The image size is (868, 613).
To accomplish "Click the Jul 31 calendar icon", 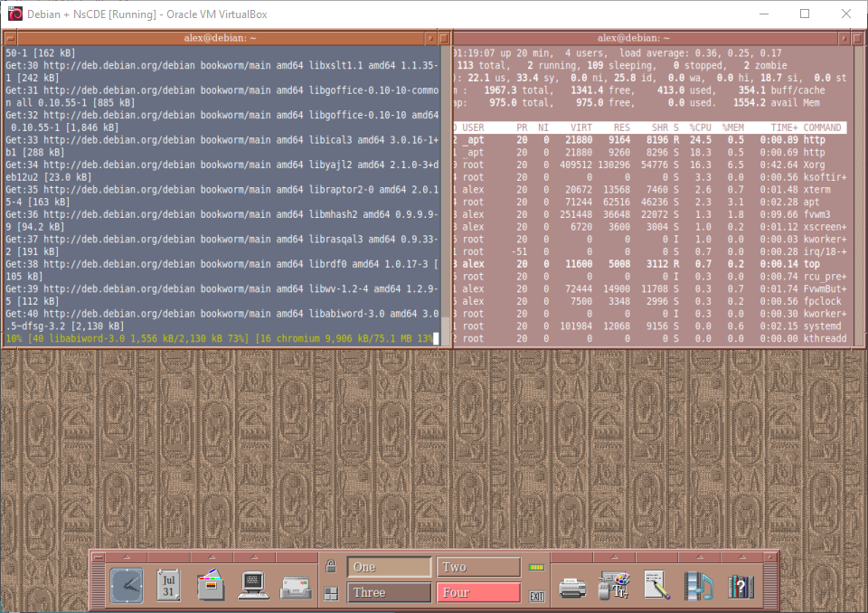I will pos(168,585).
